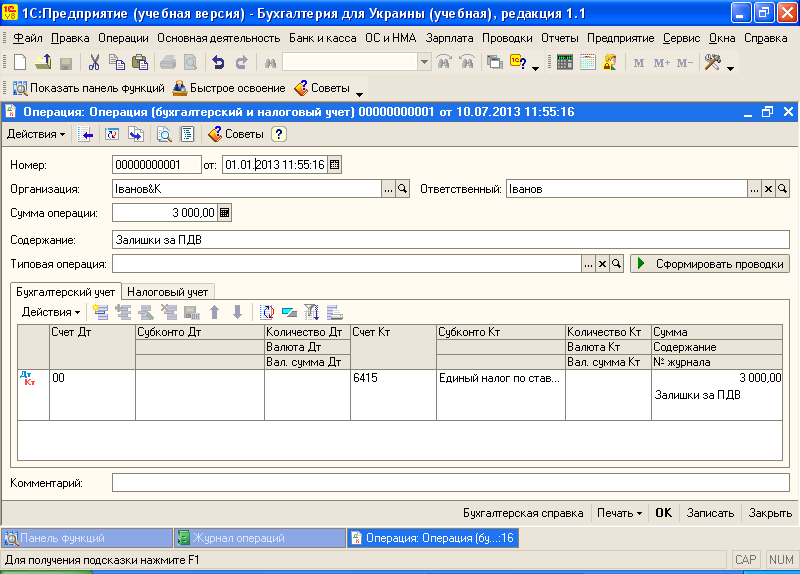
Task: Open the 1C help icon with question mark
Action: tap(517, 63)
